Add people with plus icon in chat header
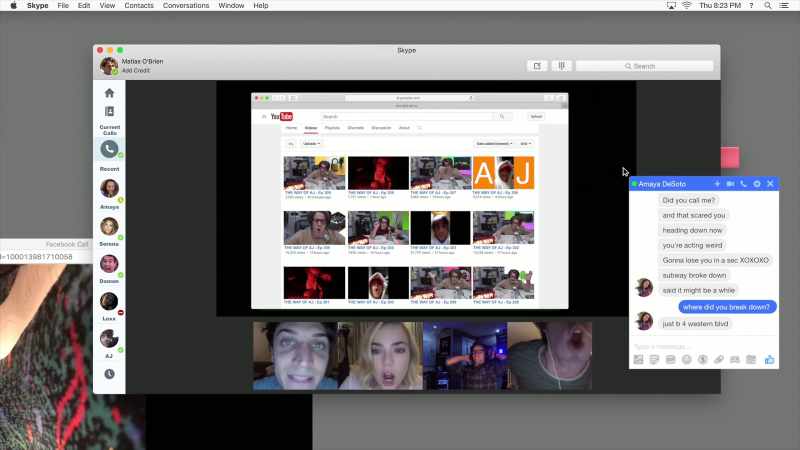This screenshot has height=450, width=800. (x=717, y=184)
